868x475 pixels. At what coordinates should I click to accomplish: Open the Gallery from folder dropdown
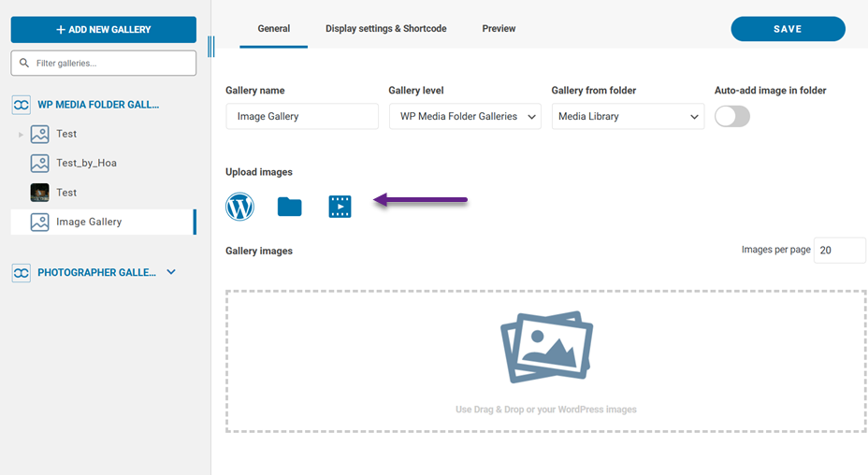coord(628,117)
